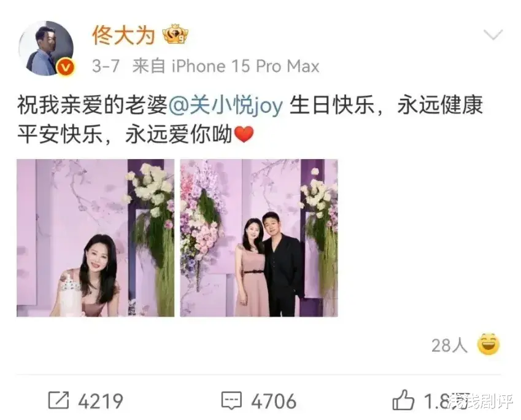This screenshot has width=521, height=420.
Task: Open the @关小悦joy mention link
Action: click(x=226, y=106)
